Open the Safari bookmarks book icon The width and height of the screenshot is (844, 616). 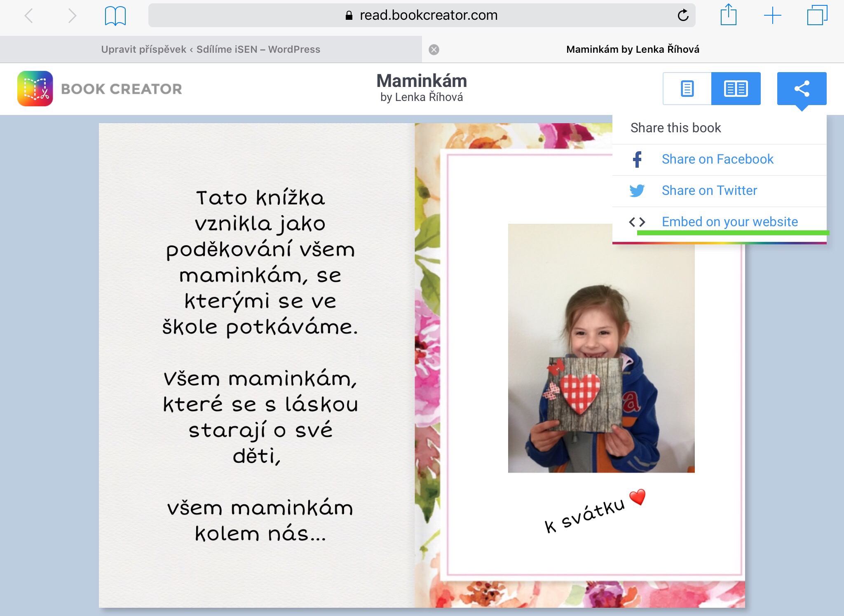click(x=115, y=16)
